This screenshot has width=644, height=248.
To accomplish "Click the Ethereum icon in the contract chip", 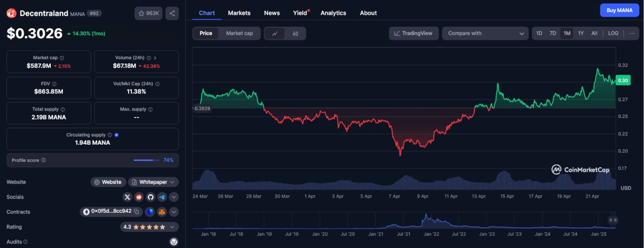I will (x=86, y=212).
